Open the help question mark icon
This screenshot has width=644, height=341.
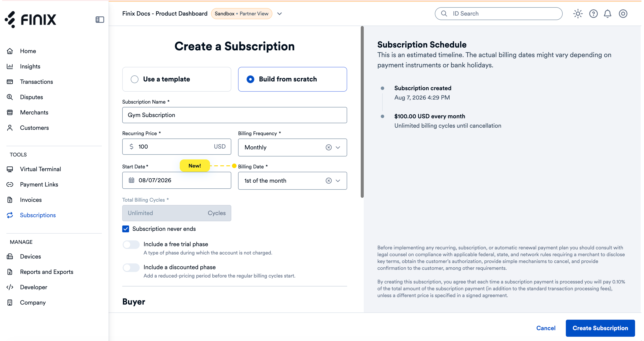pyautogui.click(x=593, y=14)
